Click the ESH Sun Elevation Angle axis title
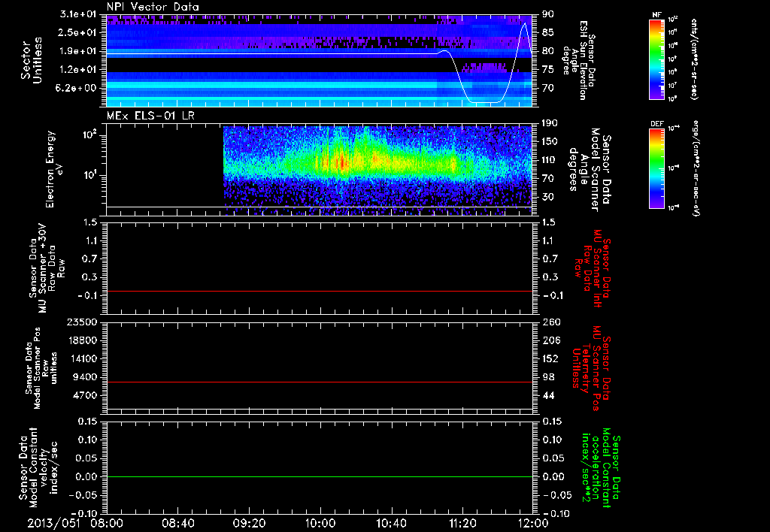This screenshot has width=770, height=532. point(579,60)
